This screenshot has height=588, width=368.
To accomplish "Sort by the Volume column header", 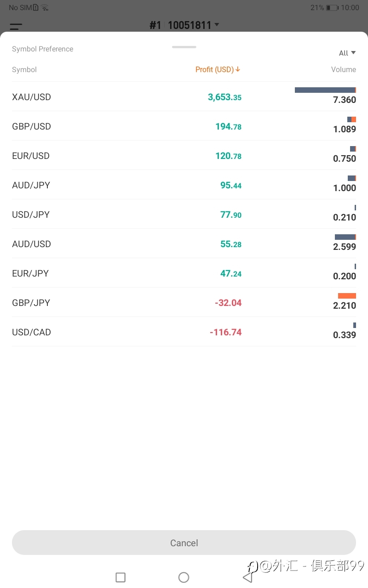I will [x=344, y=70].
